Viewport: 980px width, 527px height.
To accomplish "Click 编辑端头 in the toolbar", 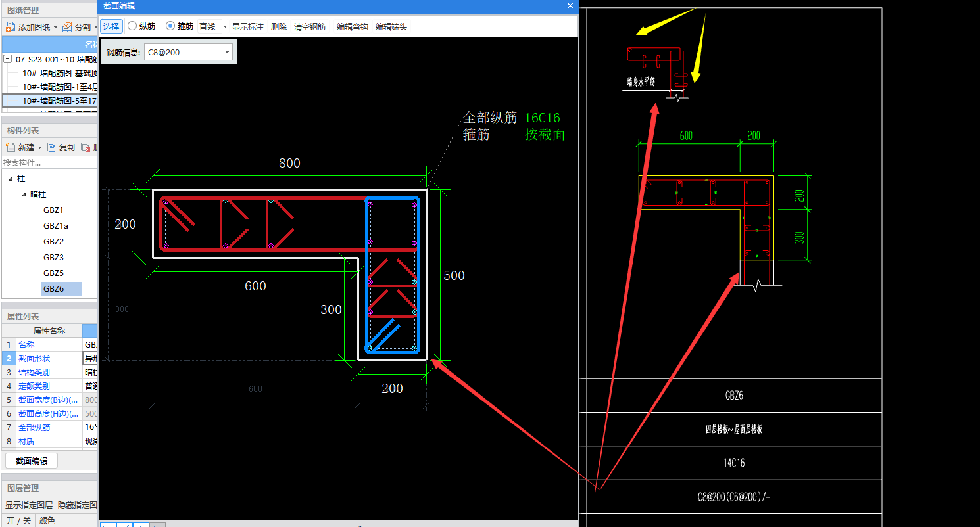I will 391,27.
